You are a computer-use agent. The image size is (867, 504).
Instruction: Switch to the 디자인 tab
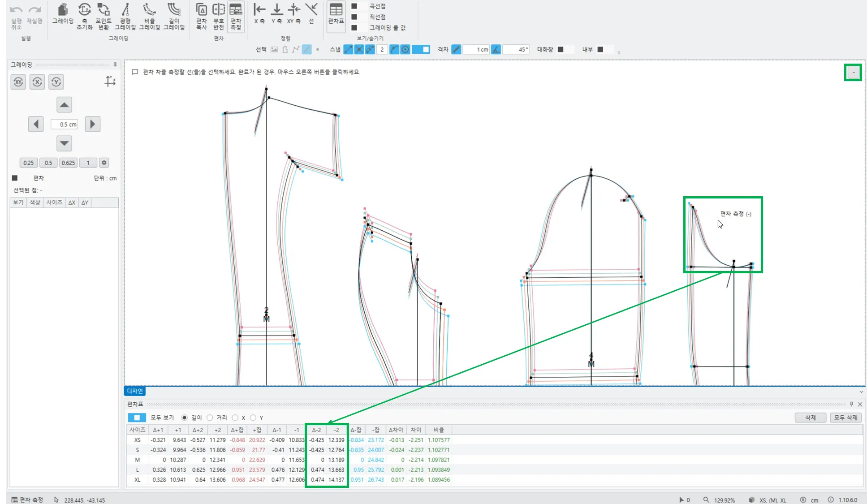pyautogui.click(x=134, y=391)
